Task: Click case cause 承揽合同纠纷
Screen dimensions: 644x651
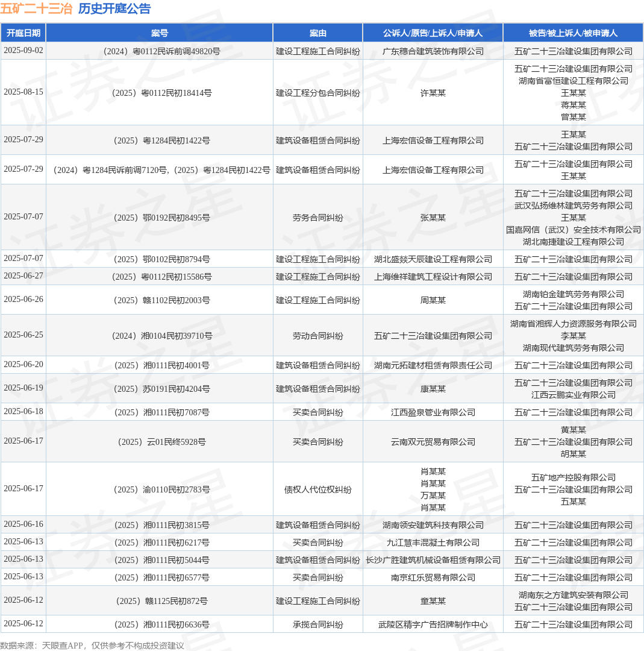Action: coord(318,625)
